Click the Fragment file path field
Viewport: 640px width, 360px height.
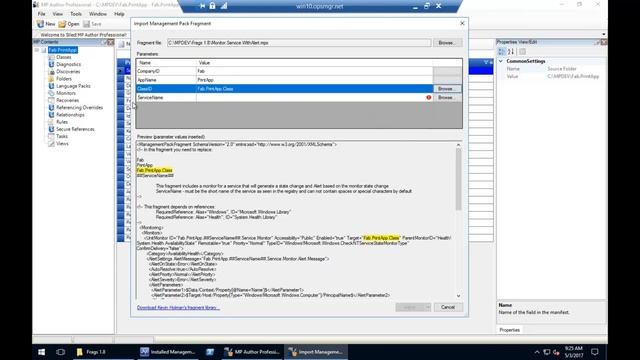(299, 43)
